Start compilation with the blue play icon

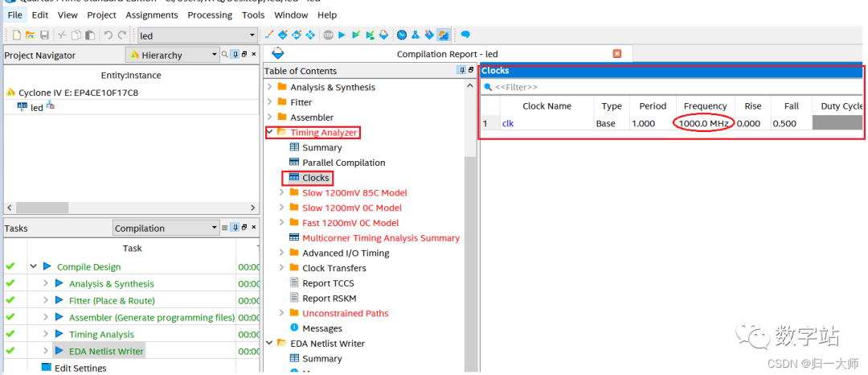pos(342,35)
